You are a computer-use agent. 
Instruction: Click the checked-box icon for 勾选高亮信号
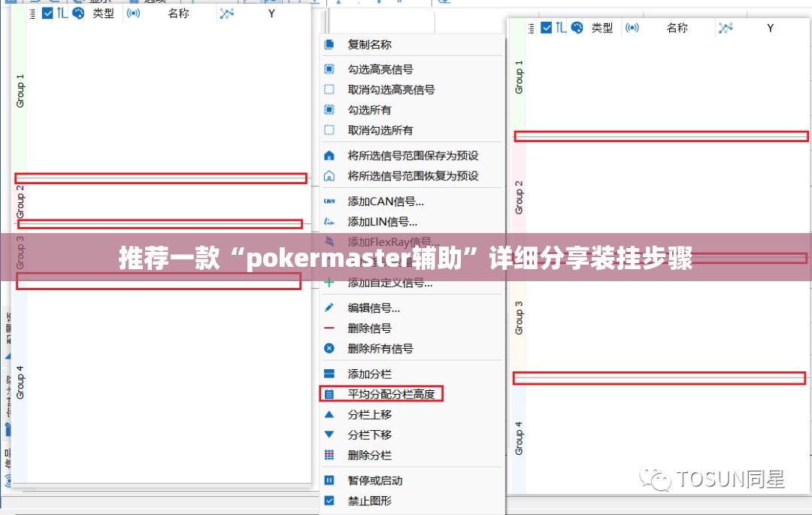(329, 69)
